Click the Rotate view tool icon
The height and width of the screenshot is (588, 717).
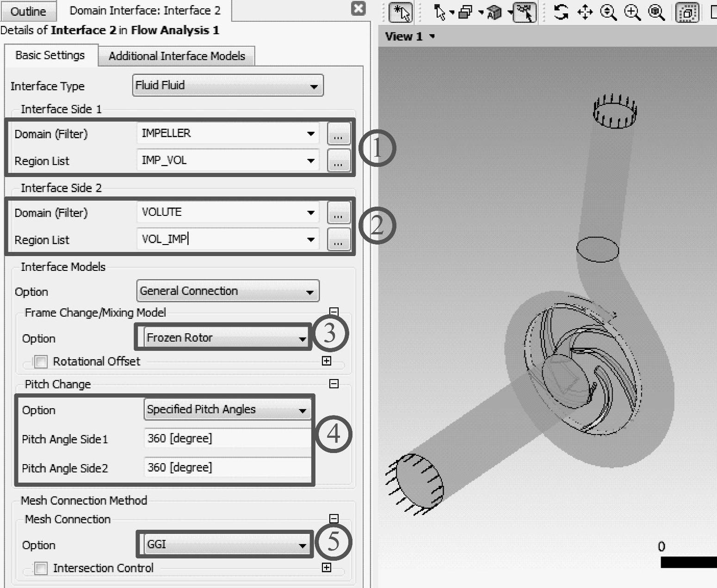click(x=561, y=12)
